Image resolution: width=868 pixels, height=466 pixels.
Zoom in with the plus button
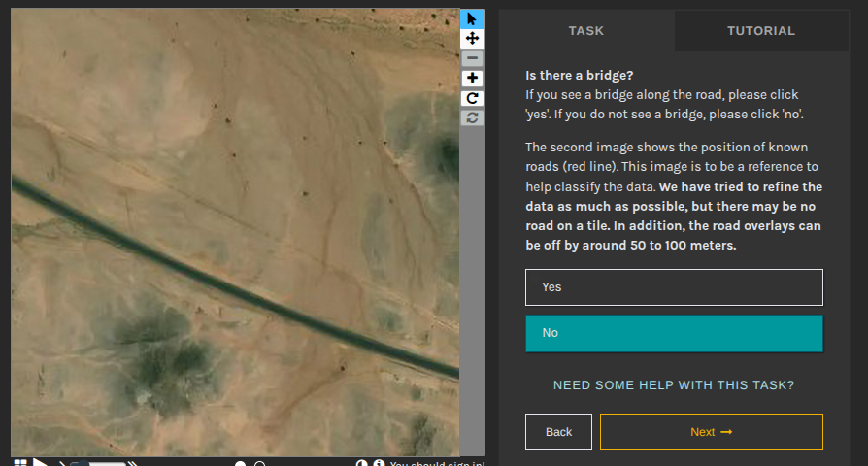472,78
